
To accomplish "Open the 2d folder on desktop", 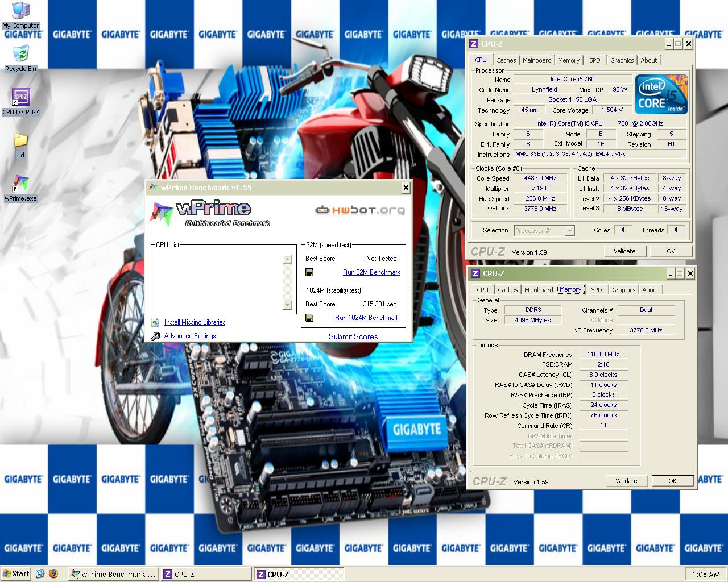I will tap(20, 145).
